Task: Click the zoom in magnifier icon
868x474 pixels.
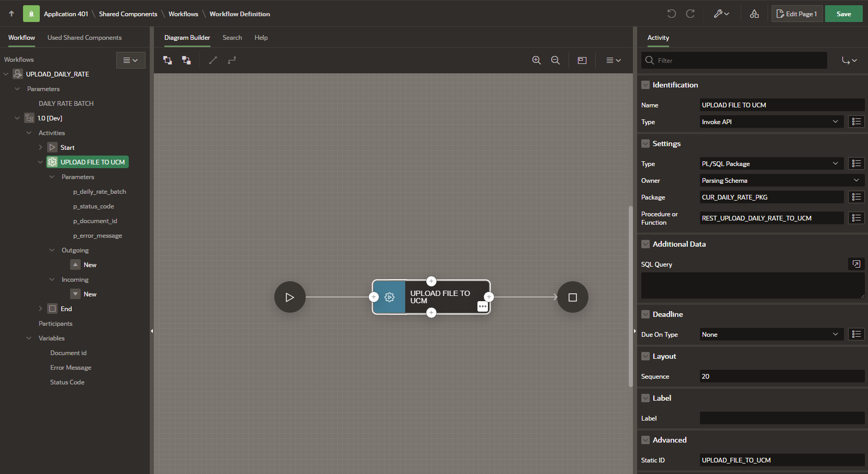Action: tap(536, 60)
